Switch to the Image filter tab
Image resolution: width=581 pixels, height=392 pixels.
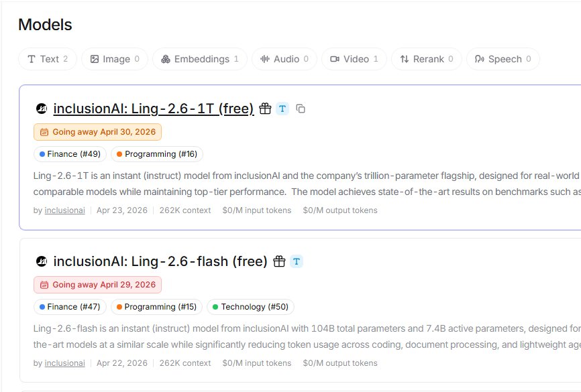coord(115,59)
